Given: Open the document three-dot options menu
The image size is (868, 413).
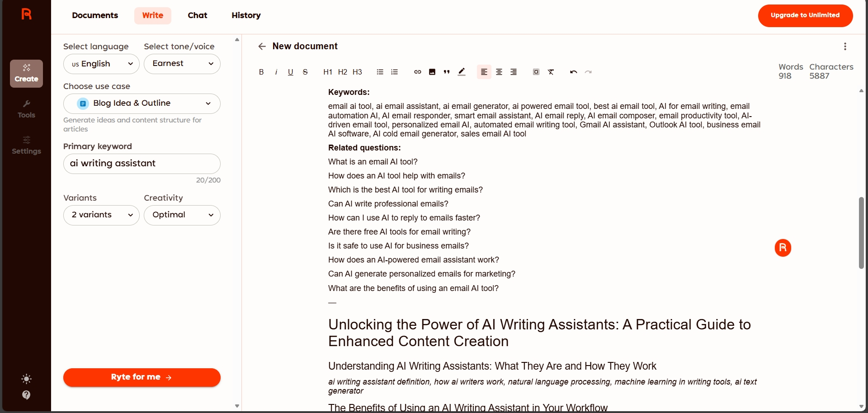Looking at the screenshot, I should point(845,47).
